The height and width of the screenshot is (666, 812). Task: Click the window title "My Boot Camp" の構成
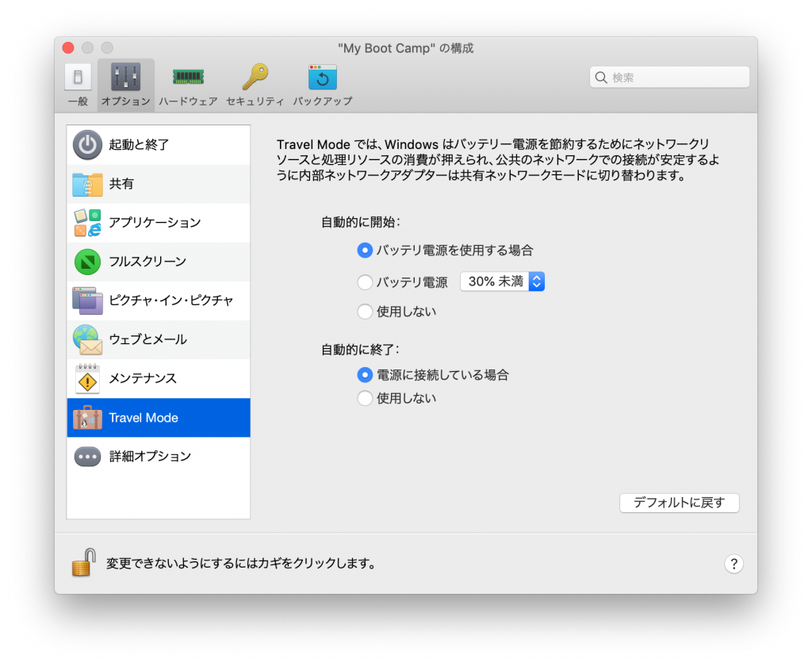[x=405, y=48]
